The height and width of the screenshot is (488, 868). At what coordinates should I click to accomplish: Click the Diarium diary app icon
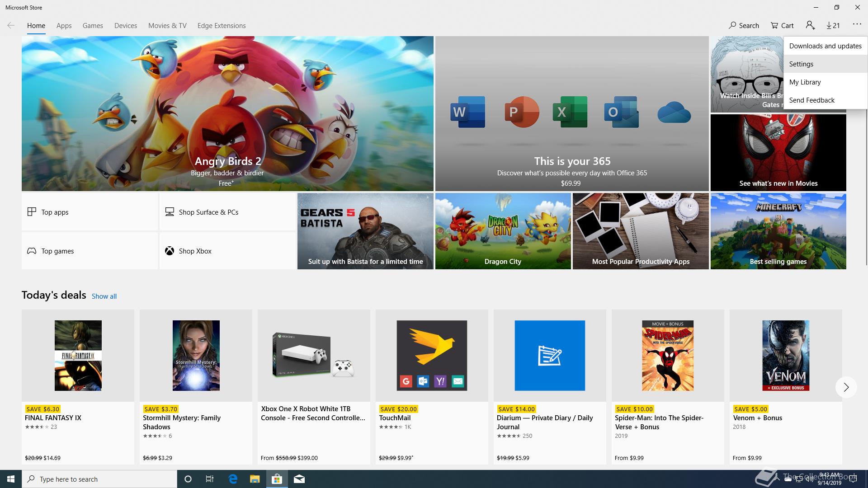(550, 356)
